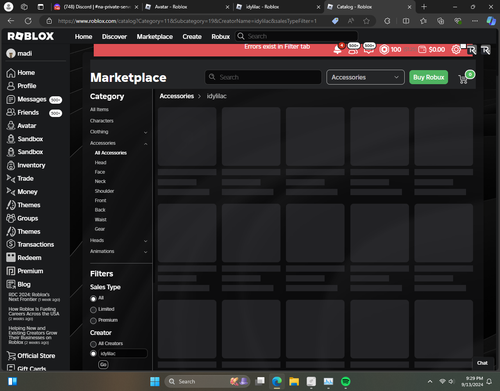This screenshot has width=500, height=391.
Task: Open the Chat button
Action: pos(482,363)
